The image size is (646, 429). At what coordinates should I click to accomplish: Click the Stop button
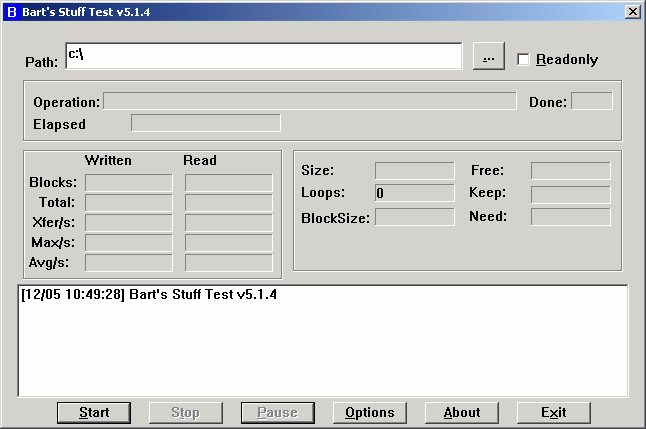point(186,412)
